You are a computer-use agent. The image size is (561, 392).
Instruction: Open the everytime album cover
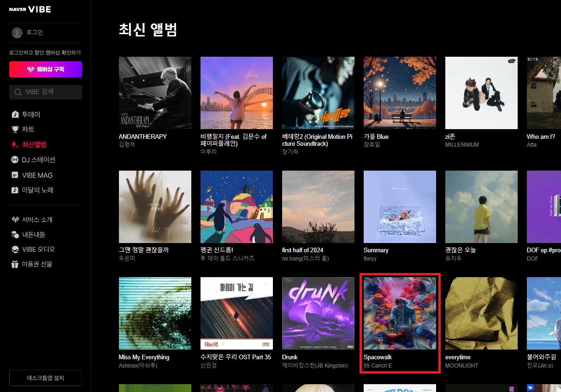point(481,313)
